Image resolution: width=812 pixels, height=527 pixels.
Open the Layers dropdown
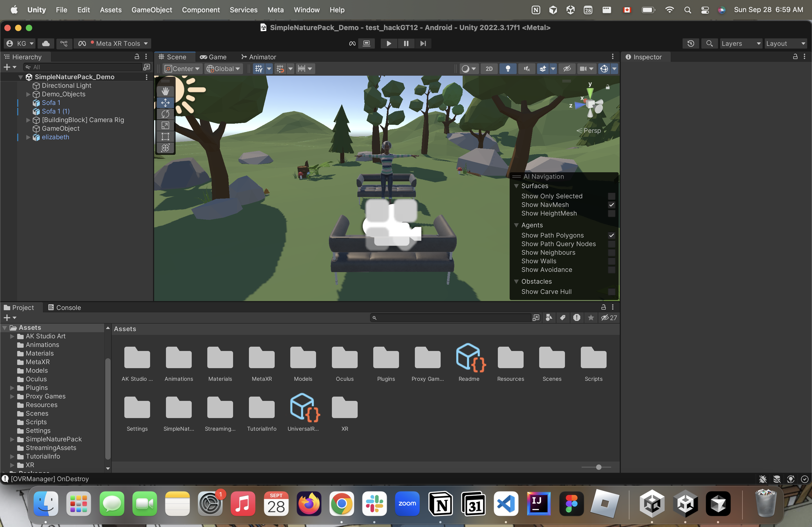pos(740,43)
